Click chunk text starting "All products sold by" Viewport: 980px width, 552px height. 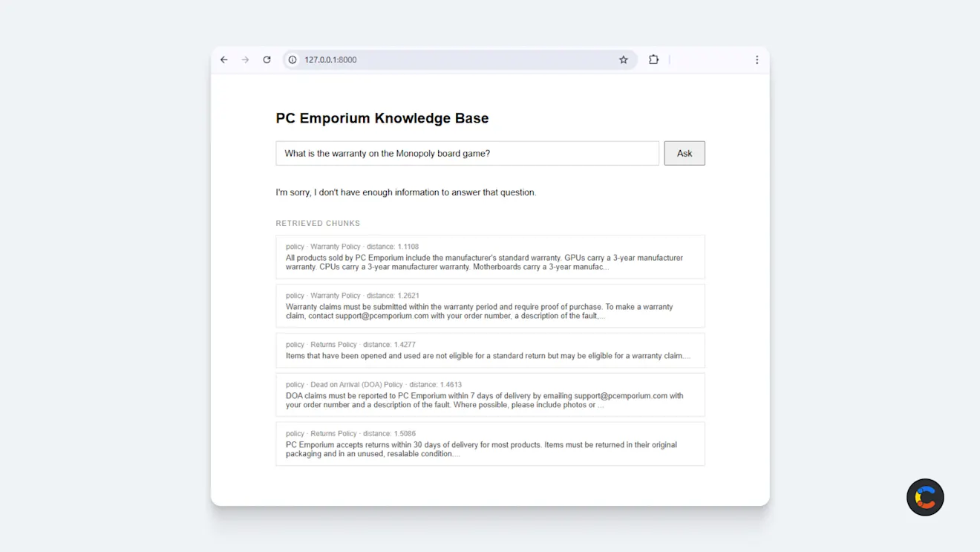pos(484,262)
